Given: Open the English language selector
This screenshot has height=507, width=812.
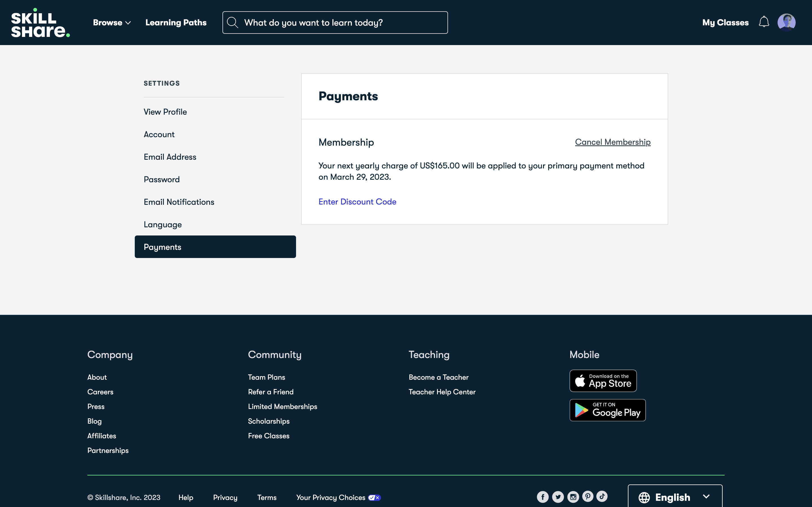Looking at the screenshot, I should tap(674, 497).
